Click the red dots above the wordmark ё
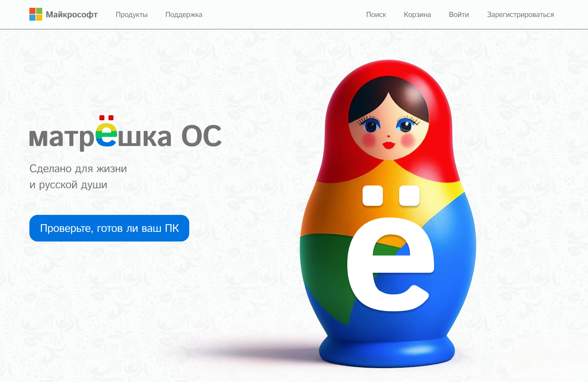Screen dimensions: 588x382 [106, 118]
